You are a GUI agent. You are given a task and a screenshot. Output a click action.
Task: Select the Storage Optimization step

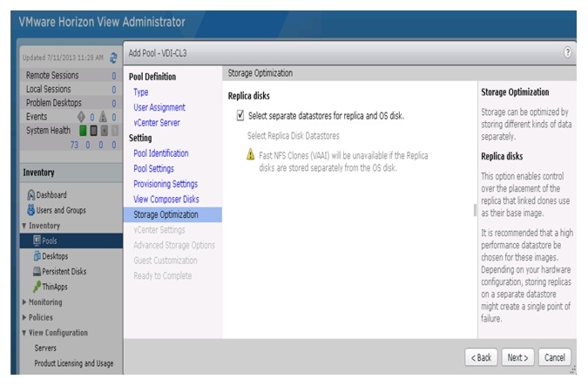click(x=172, y=214)
